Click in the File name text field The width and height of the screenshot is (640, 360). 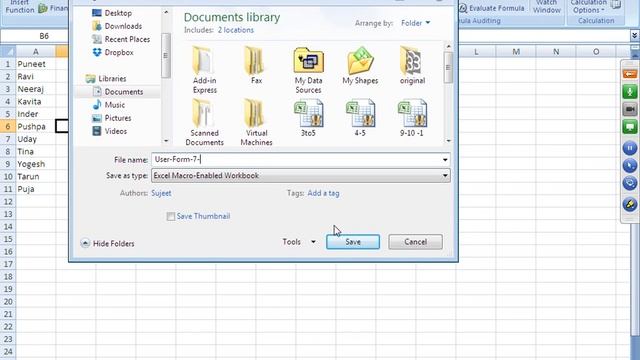point(296,160)
